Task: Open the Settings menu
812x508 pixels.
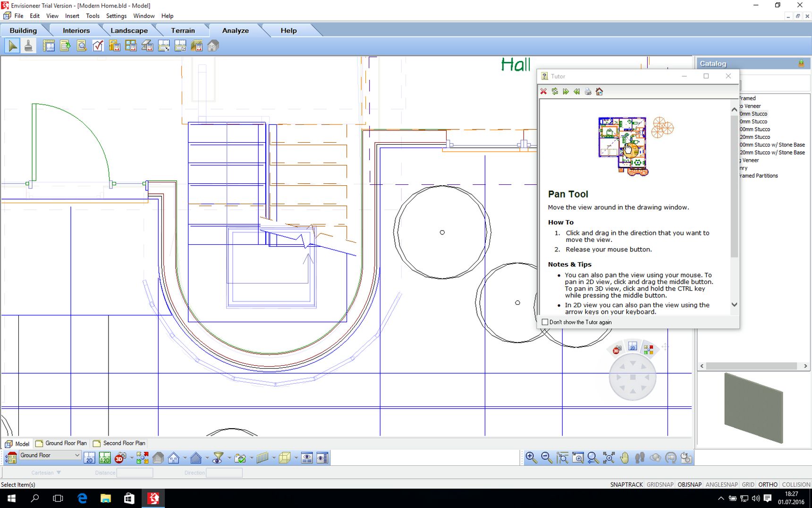Action: click(116, 16)
